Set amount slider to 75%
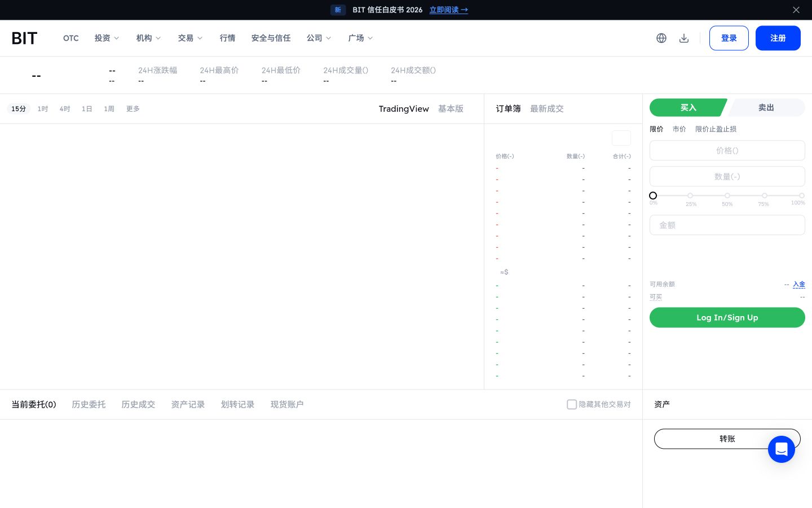 click(x=765, y=196)
